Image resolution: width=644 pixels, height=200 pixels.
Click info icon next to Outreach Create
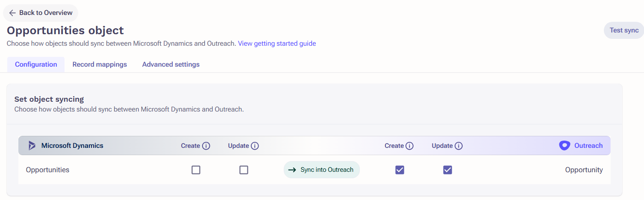coord(409,146)
